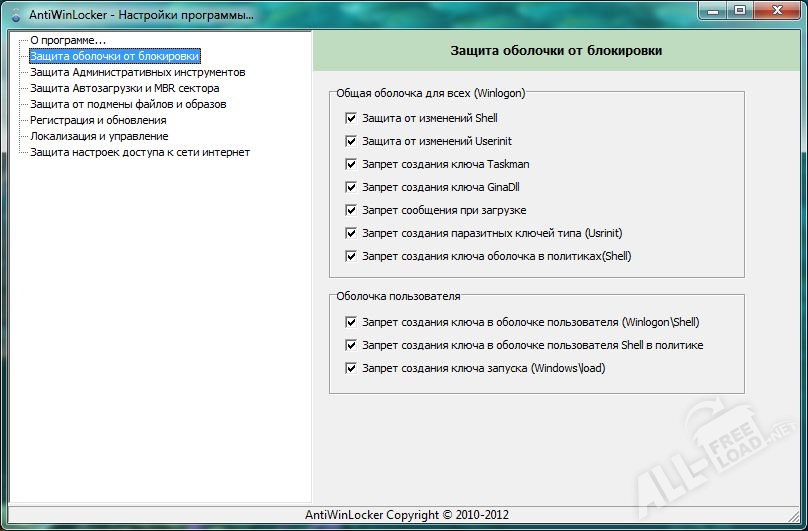The width and height of the screenshot is (808, 531).
Task: Select 'Локализация и управление' item
Action: click(99, 136)
